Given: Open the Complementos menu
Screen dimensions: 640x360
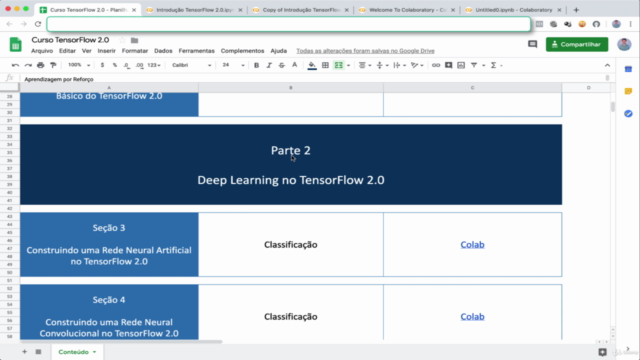Looking at the screenshot, I should pos(242,51).
